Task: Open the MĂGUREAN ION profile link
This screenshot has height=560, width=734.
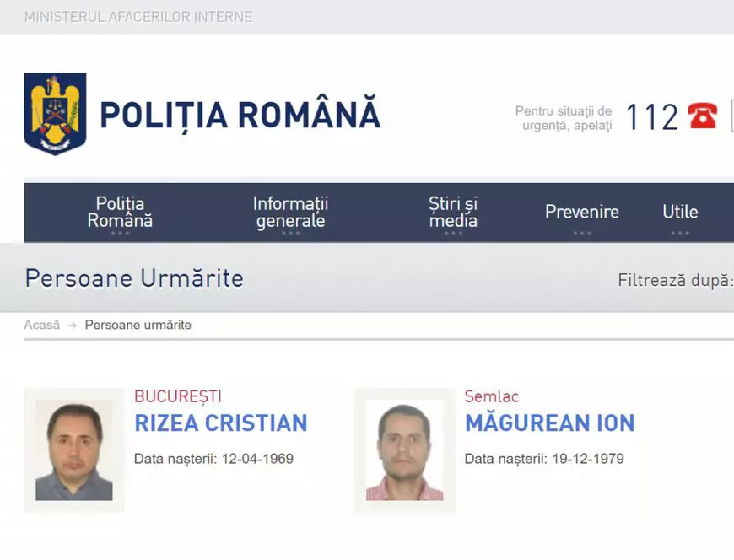Action: tap(550, 423)
